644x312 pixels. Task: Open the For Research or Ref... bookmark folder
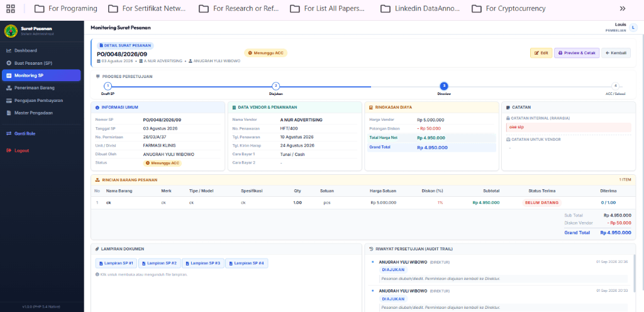238,9
